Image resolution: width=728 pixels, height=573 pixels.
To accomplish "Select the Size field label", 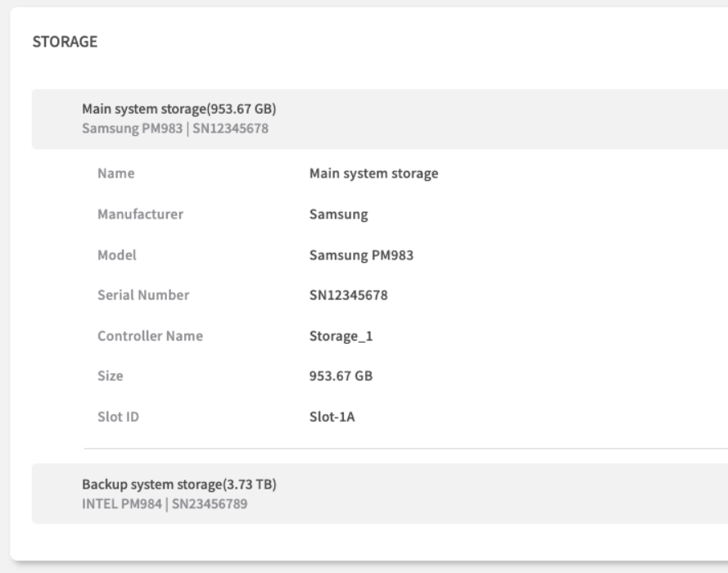I will [110, 377].
